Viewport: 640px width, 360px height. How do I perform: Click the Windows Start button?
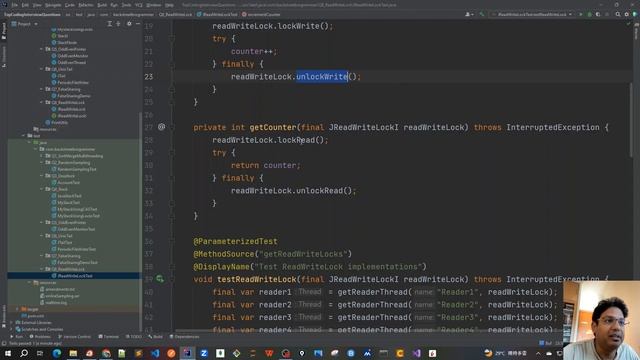pyautogui.click(x=8, y=353)
